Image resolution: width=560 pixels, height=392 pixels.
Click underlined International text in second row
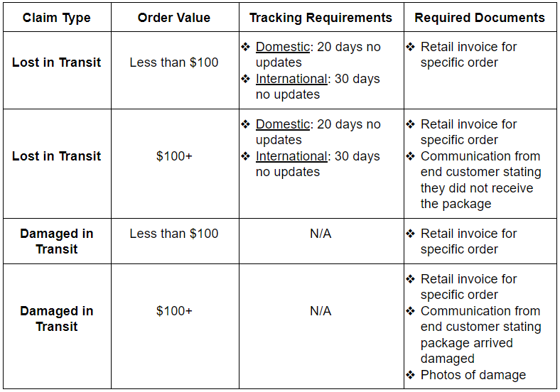tap(291, 156)
